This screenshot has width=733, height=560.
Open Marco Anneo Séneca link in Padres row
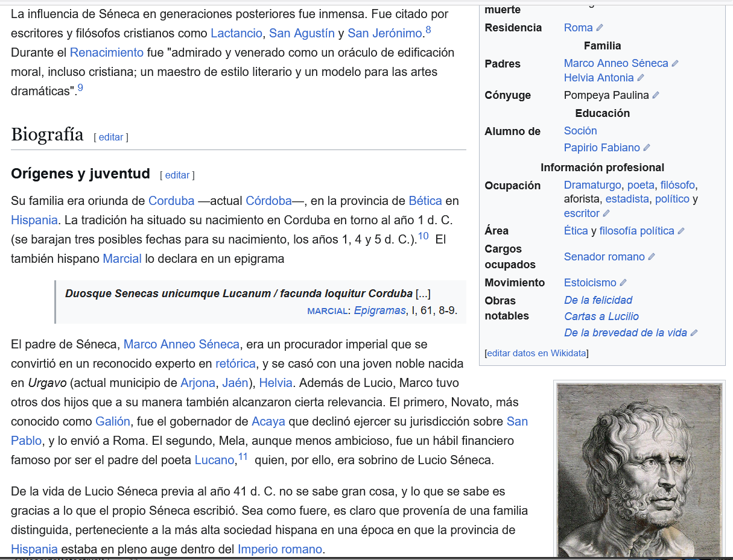[616, 63]
